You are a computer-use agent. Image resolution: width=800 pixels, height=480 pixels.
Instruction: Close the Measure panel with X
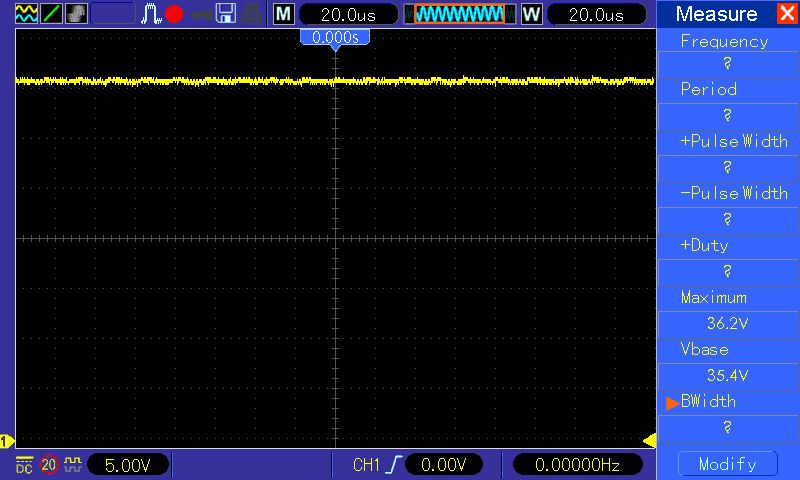click(786, 14)
